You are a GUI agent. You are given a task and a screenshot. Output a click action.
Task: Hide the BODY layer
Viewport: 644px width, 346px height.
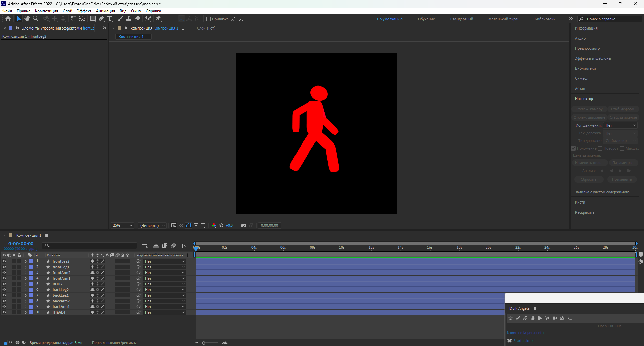(x=4, y=284)
